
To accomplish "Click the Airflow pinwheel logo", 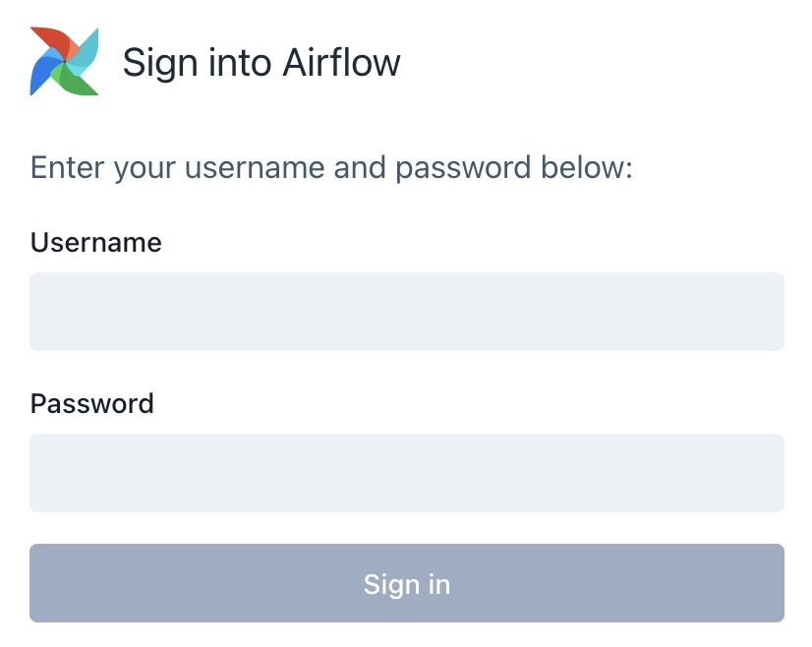I will pos(64,61).
